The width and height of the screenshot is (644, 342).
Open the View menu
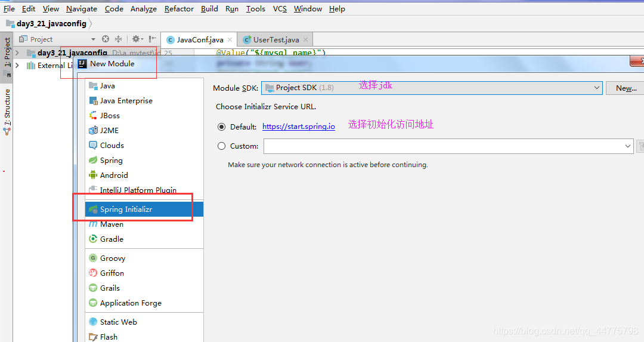coord(51,8)
